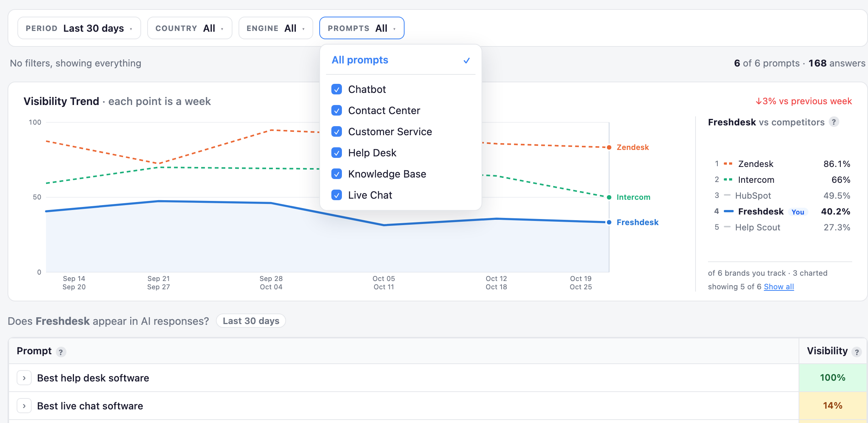
Task: Collapse the Prompts filter dropdown
Action: pos(362,28)
